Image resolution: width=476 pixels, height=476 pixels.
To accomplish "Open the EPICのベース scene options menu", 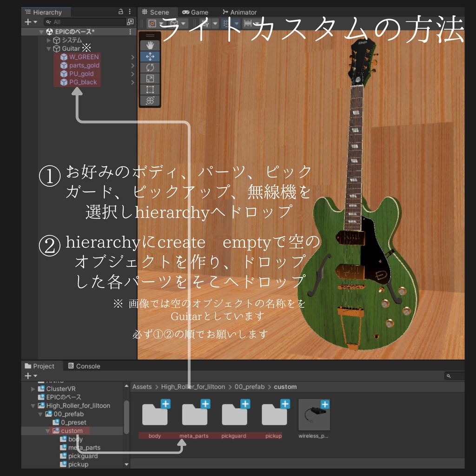I will [130, 32].
